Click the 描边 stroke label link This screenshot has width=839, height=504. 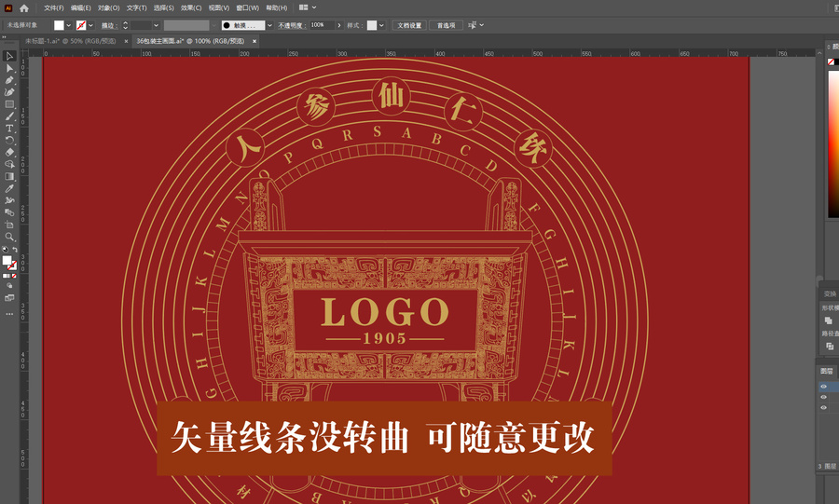(x=110, y=25)
